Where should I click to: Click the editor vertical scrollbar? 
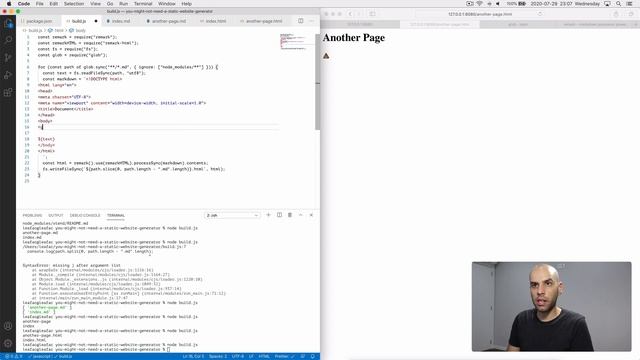tap(318, 82)
